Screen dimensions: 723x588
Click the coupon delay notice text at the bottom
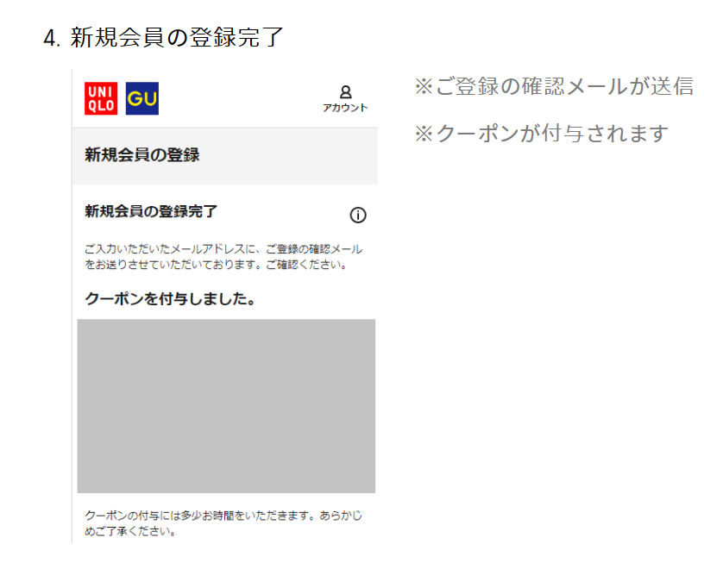coord(223,523)
